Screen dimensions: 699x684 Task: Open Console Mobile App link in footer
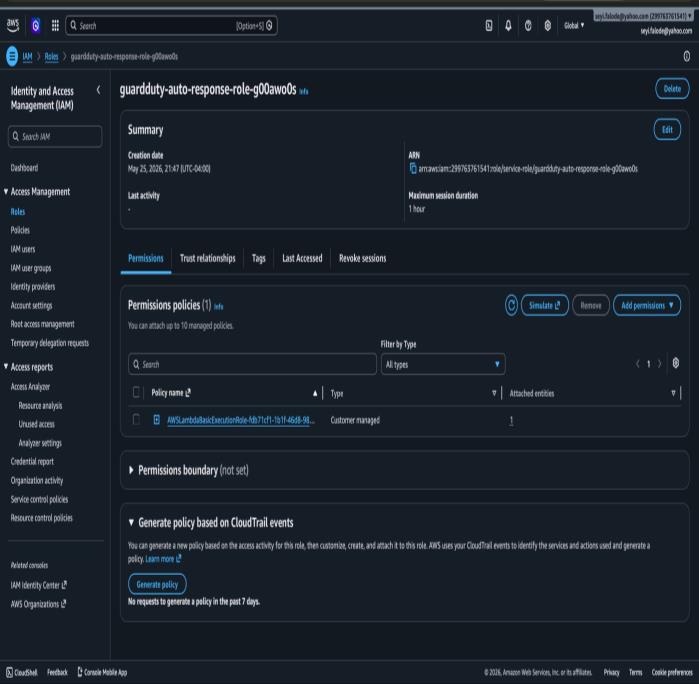(102, 672)
